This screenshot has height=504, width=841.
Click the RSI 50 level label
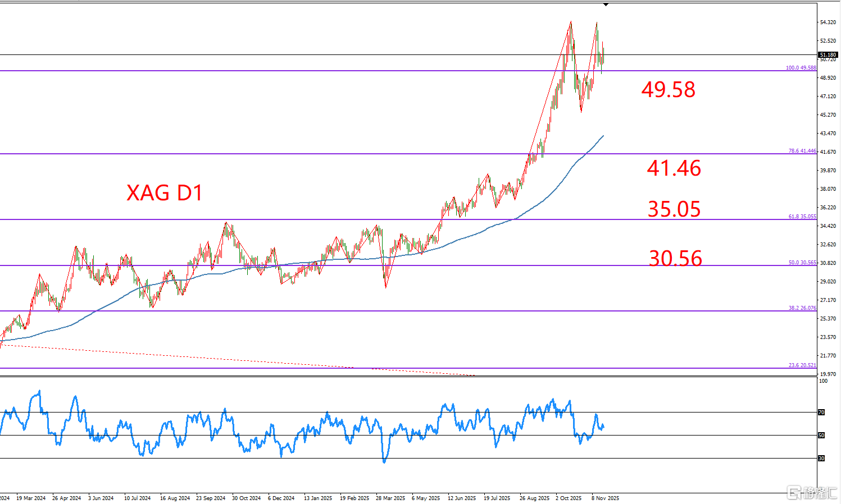click(821, 436)
